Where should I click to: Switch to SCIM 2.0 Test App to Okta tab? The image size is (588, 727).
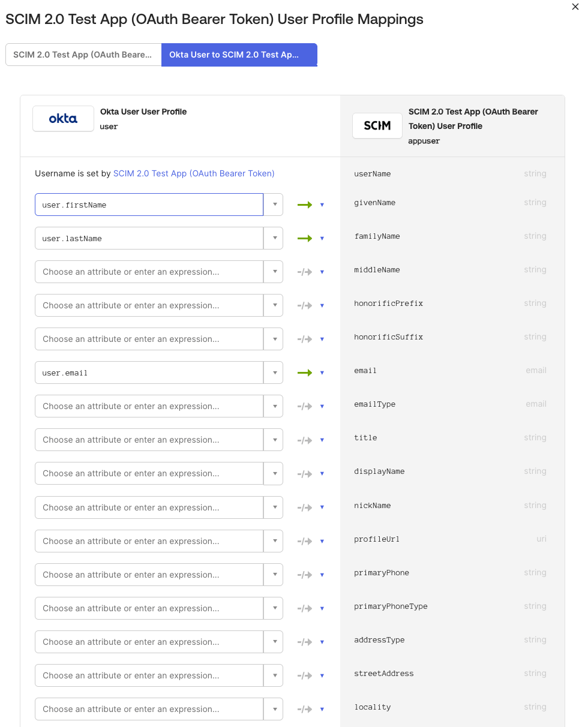coord(83,55)
